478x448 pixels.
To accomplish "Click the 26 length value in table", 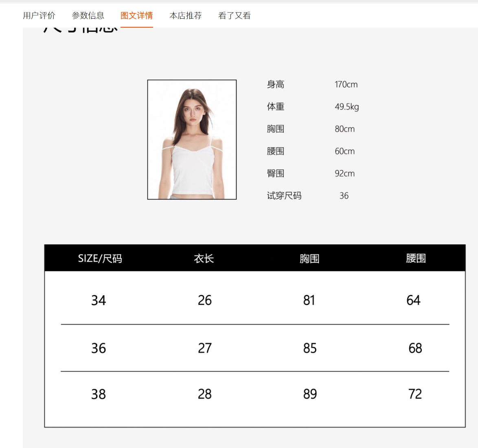I will click(205, 300).
